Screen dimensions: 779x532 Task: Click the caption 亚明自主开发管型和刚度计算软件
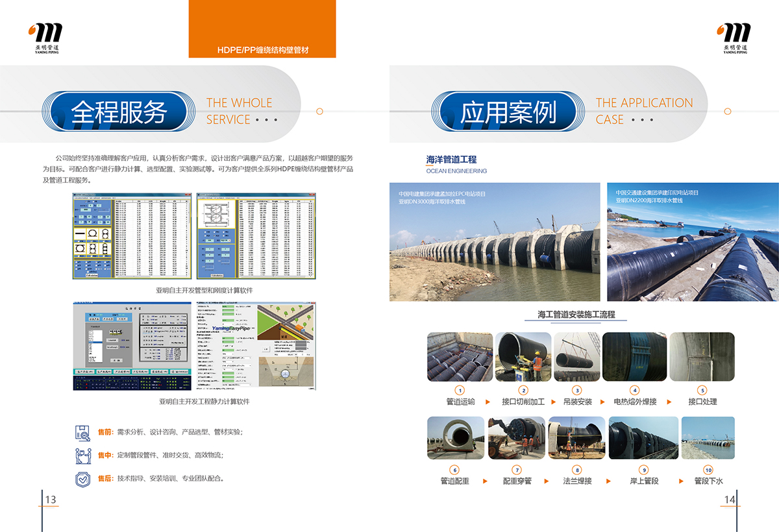coord(204,290)
